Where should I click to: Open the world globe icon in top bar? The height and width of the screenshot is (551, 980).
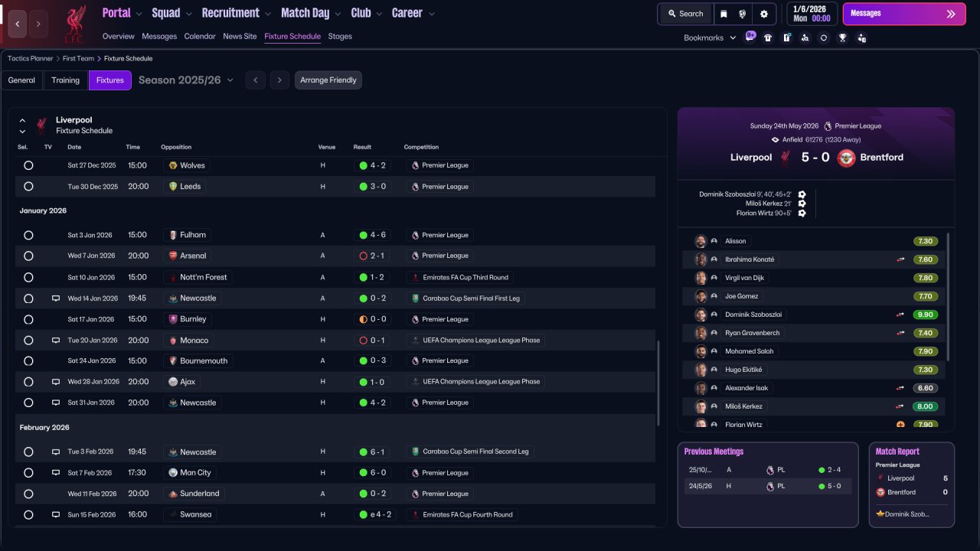tap(743, 14)
